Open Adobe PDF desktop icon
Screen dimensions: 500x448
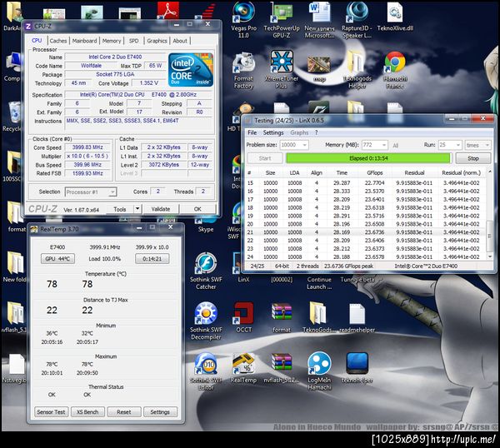[168, 10]
